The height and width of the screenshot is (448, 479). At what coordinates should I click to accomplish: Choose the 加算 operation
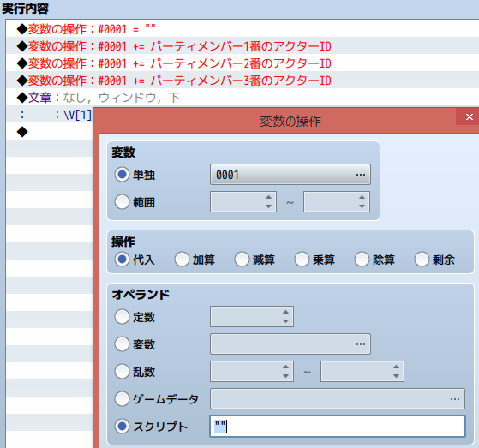[x=182, y=260]
